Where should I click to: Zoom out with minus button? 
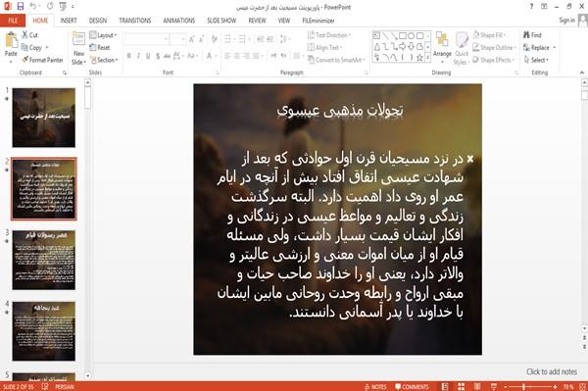pyautogui.click(x=506, y=386)
